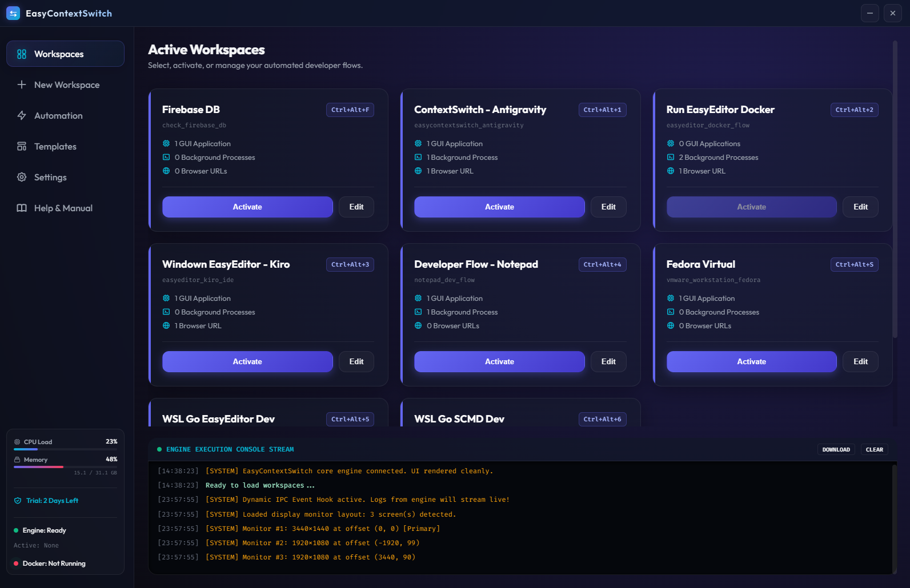The height and width of the screenshot is (588, 910).
Task: Open the Settings page
Action: [65, 177]
